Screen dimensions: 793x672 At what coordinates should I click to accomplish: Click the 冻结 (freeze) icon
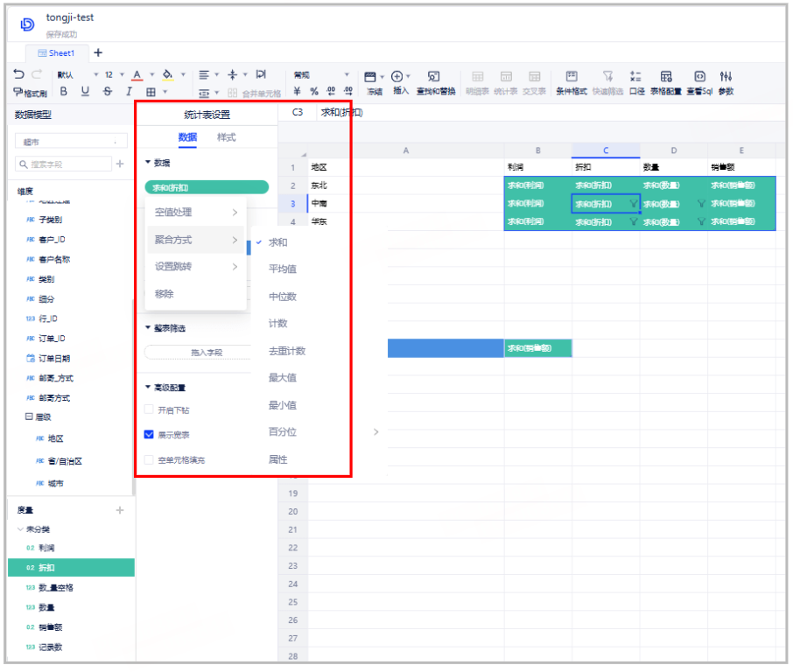[374, 82]
